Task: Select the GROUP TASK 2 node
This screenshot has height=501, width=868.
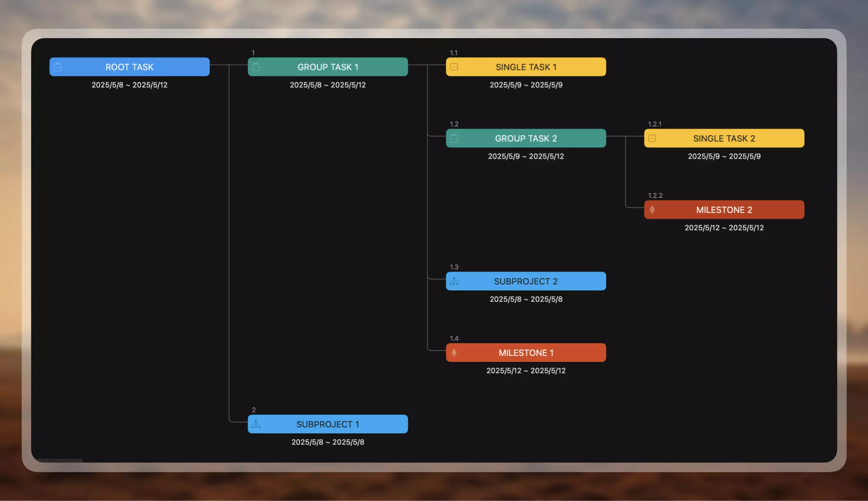Action: (526, 139)
